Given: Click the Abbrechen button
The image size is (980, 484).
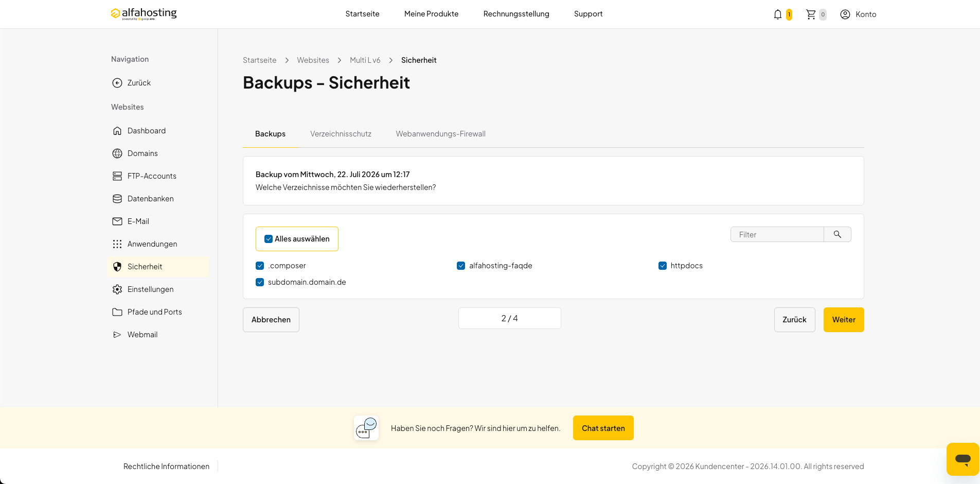Looking at the screenshot, I should coord(271,320).
